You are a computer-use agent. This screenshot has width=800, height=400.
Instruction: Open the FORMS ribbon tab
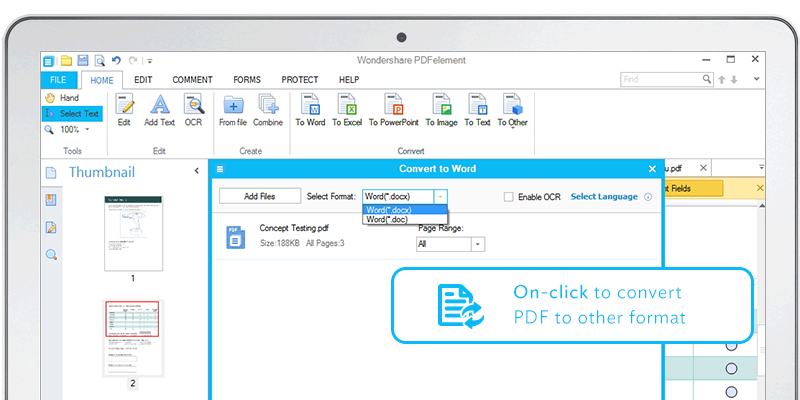(x=247, y=80)
